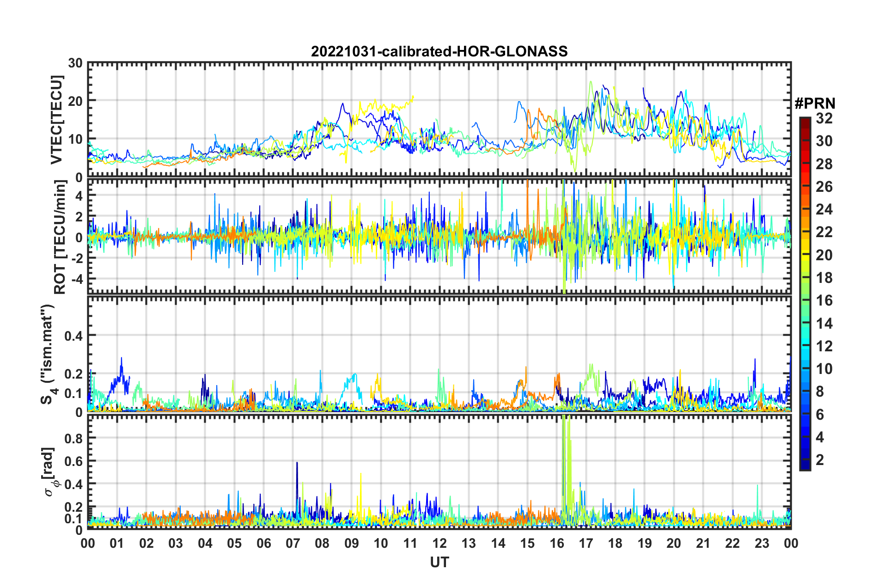The width and height of the screenshot is (879, 588).
Task: Select the "15" hour tick on UT axis
Action: [527, 544]
